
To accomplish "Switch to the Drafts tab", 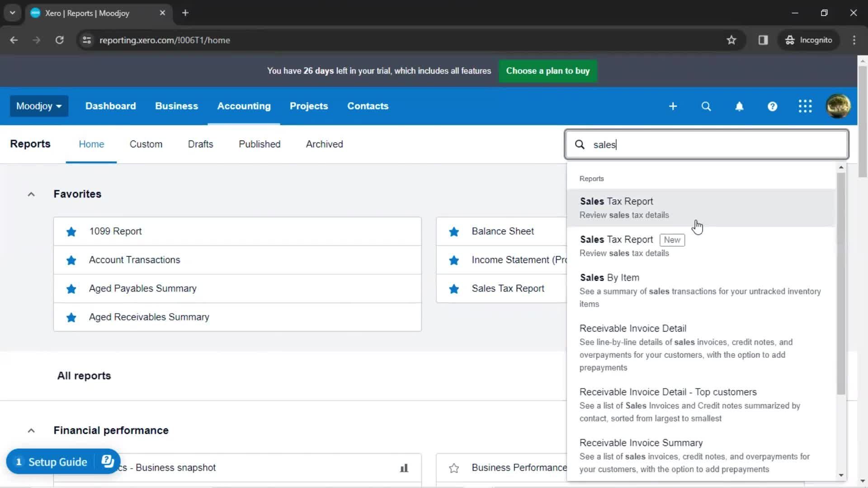I will pos(201,144).
